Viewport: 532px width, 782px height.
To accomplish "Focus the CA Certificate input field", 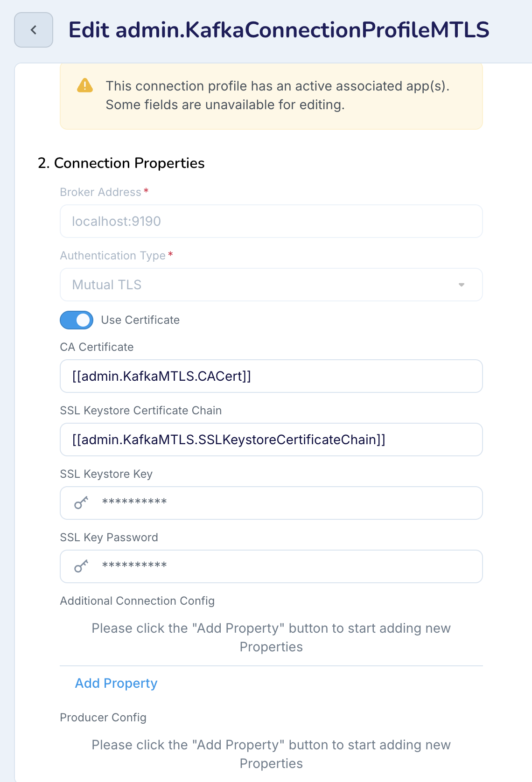I will (271, 376).
